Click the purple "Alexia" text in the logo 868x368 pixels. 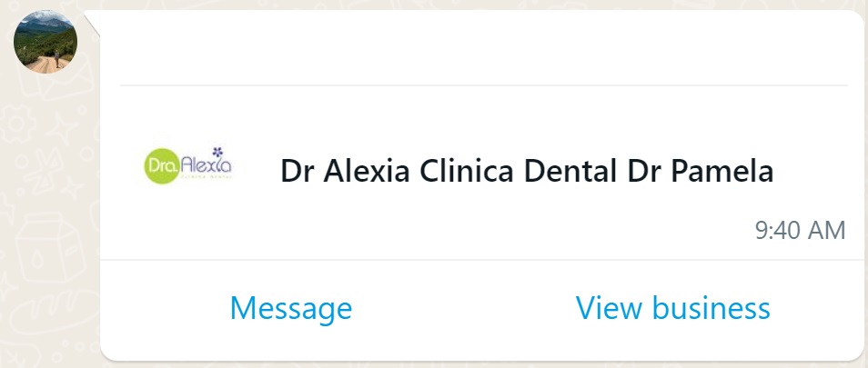click(x=207, y=166)
